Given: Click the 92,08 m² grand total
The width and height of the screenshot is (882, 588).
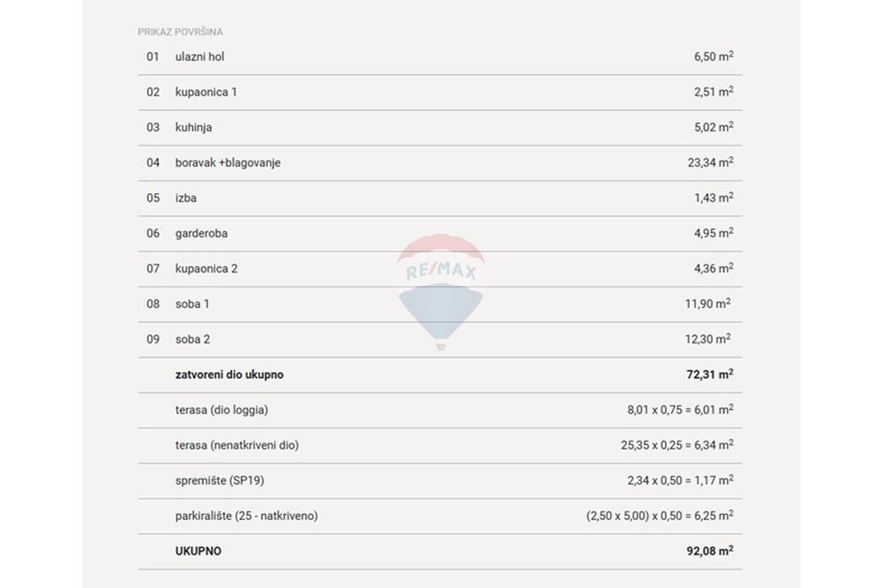Looking at the screenshot, I should (710, 551).
